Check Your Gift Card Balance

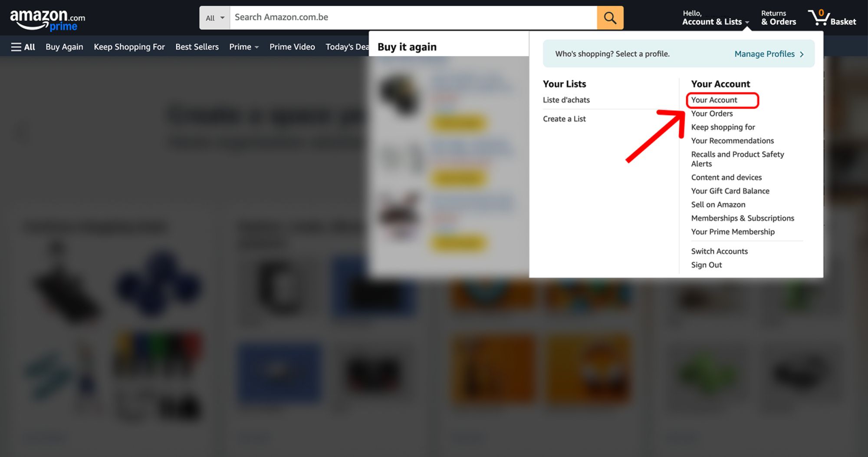[x=730, y=191]
